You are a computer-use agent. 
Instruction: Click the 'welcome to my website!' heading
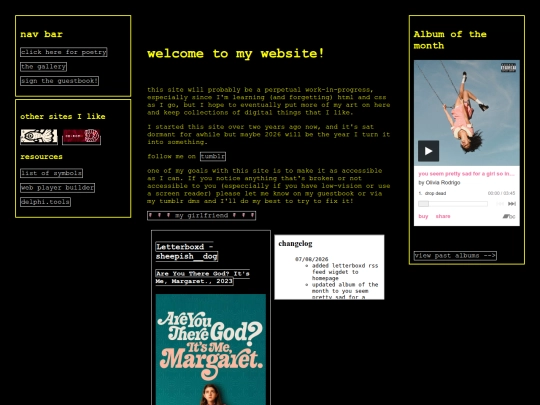tap(236, 53)
